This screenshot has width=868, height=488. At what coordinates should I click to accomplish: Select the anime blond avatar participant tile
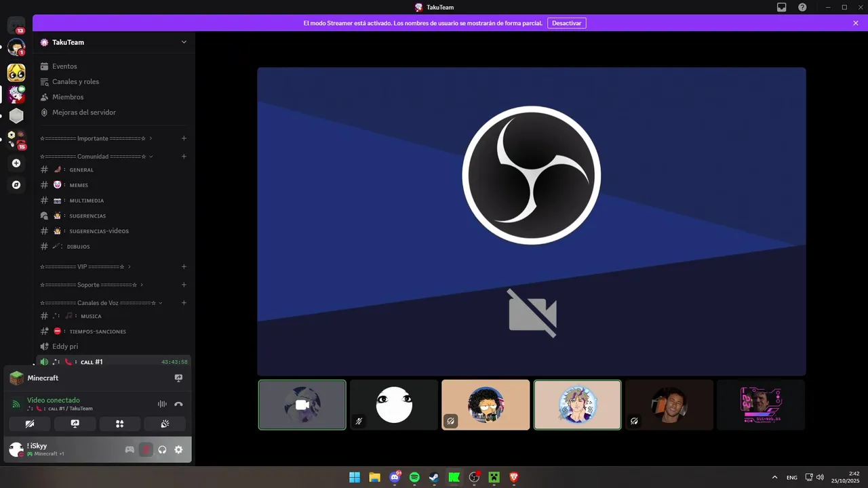point(577,405)
